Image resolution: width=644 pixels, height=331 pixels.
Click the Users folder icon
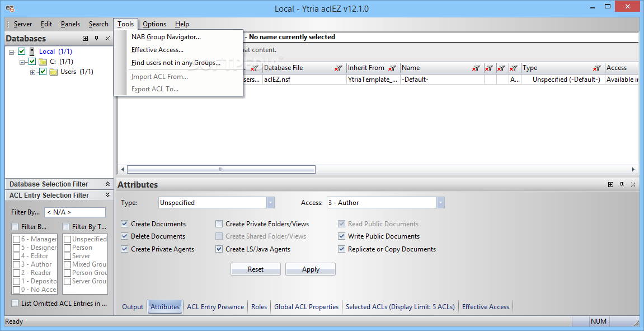[x=53, y=72]
